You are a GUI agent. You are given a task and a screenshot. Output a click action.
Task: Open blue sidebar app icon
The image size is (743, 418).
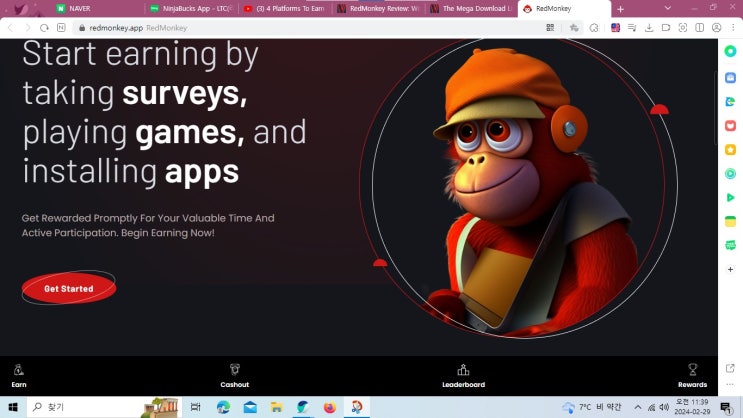click(730, 77)
